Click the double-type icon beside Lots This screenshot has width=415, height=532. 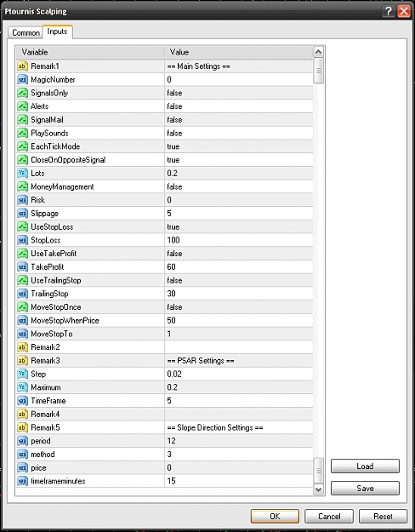22,174
